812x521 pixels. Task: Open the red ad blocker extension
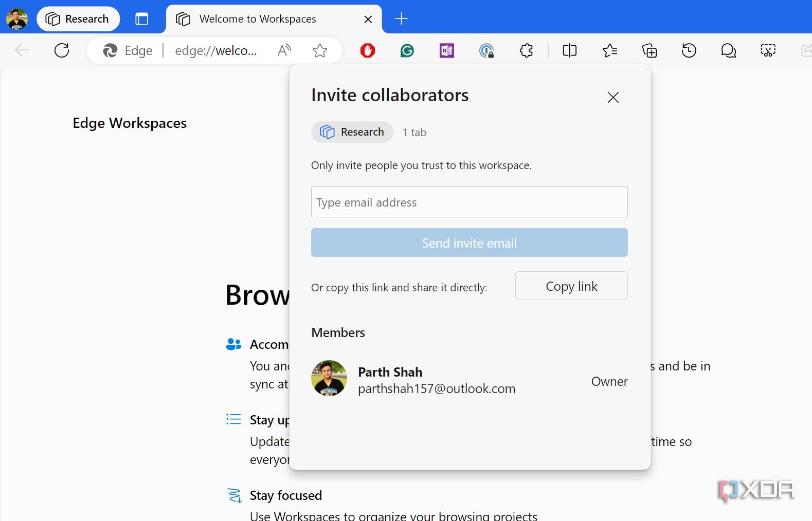click(x=368, y=50)
